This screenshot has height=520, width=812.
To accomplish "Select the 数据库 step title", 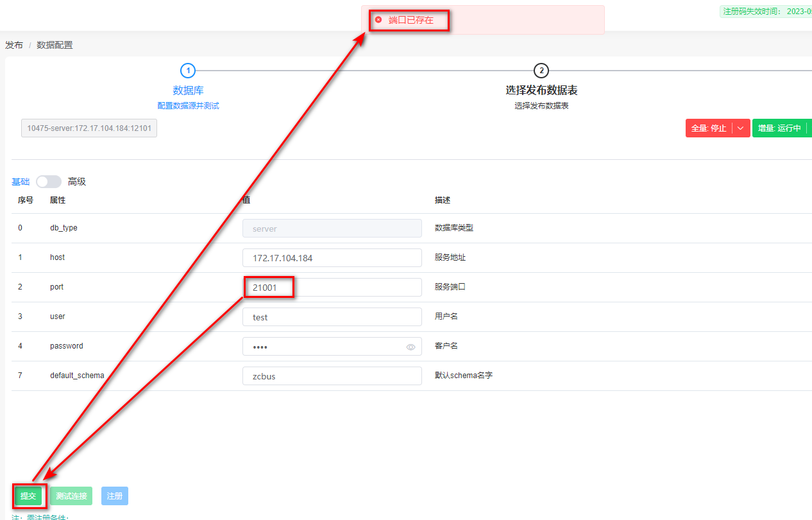I will pyautogui.click(x=188, y=91).
